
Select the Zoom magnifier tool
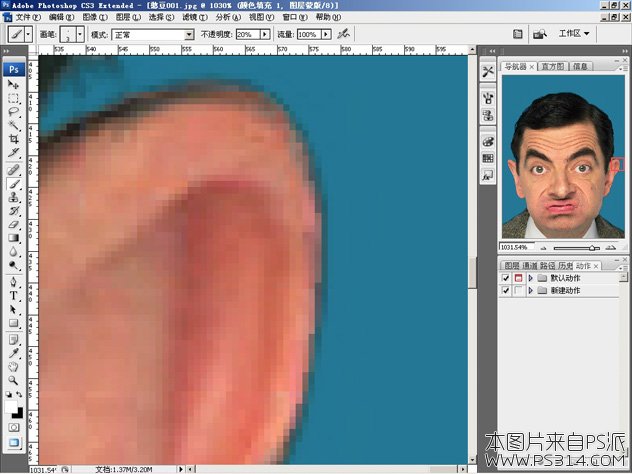click(x=14, y=380)
